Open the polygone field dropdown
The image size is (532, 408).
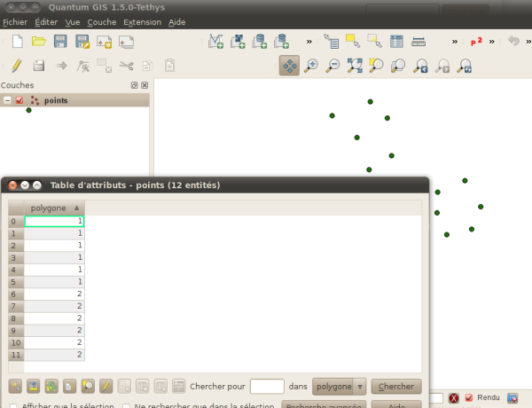pos(340,387)
